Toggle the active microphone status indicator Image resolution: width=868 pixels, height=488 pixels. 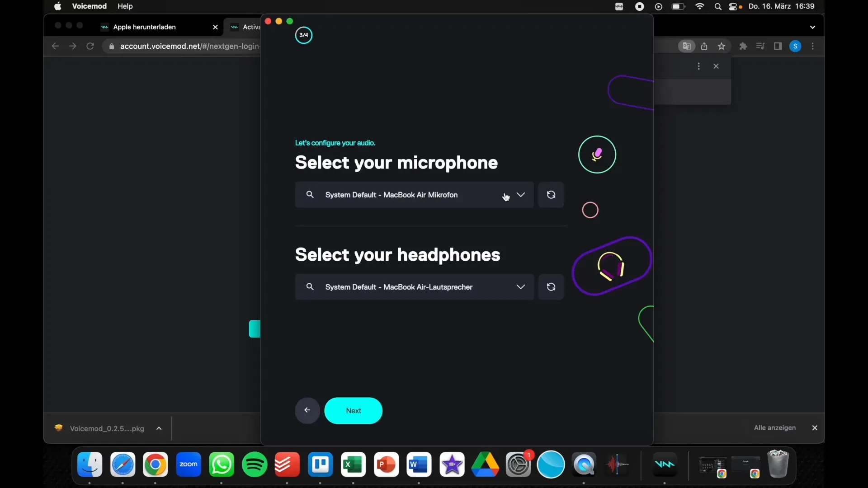597,154
